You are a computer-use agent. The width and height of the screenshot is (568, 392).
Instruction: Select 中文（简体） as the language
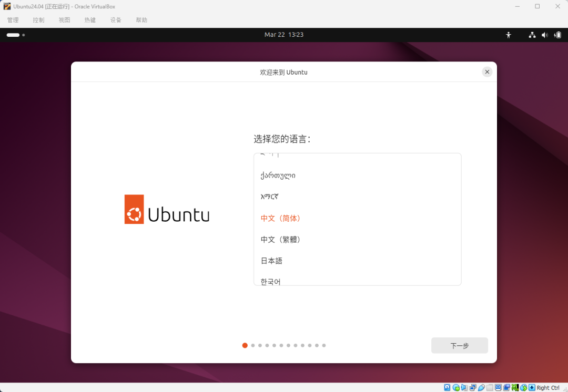coord(280,218)
